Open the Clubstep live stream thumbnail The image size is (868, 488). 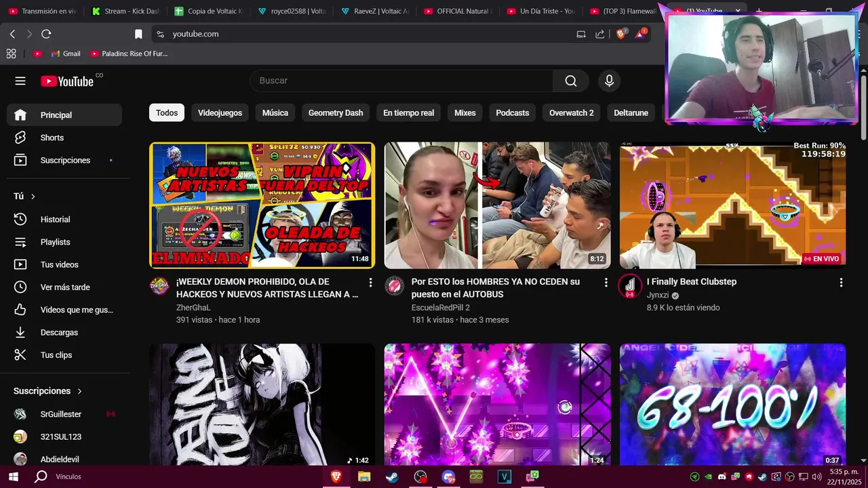coord(732,205)
